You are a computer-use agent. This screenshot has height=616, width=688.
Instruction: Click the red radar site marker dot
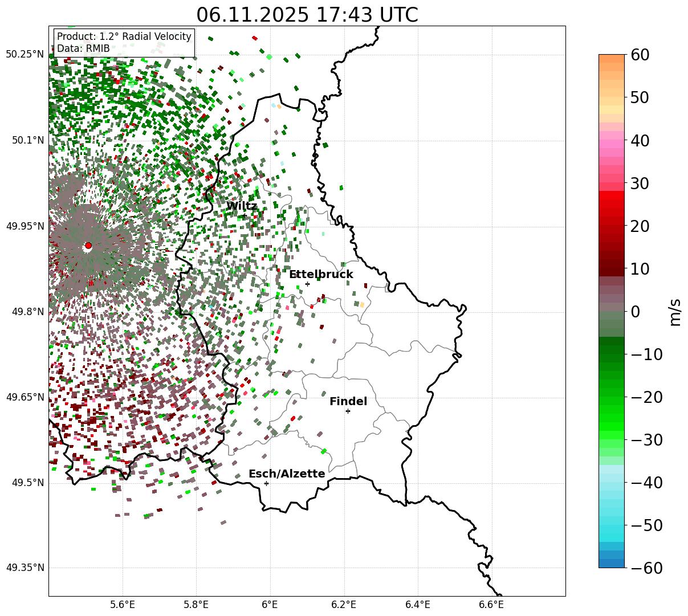88,246
